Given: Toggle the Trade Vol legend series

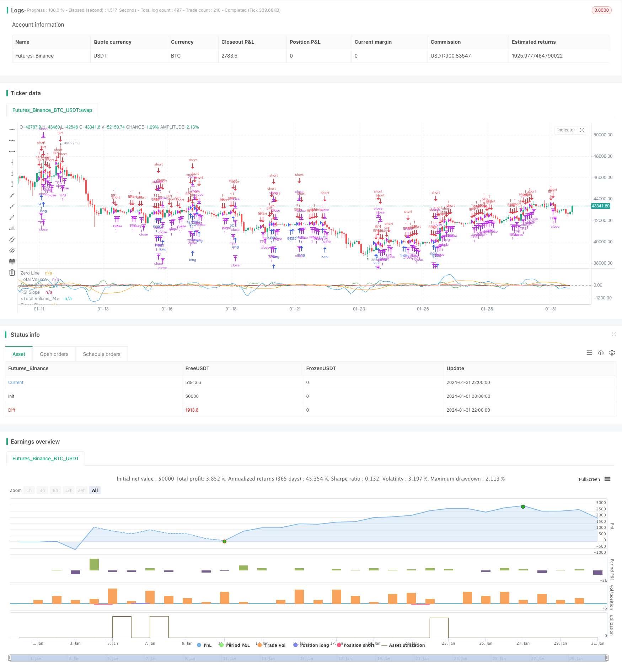Looking at the screenshot, I should (272, 645).
